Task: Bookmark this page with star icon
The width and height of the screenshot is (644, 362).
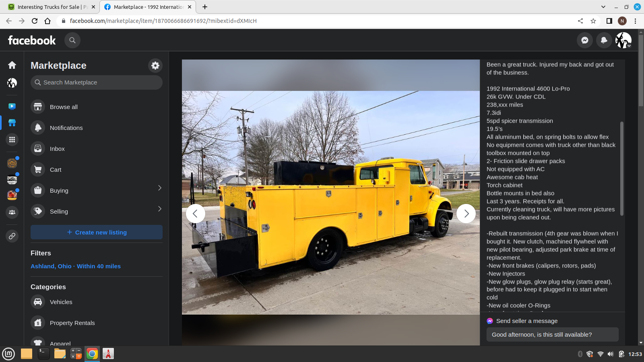Action: pos(593,21)
